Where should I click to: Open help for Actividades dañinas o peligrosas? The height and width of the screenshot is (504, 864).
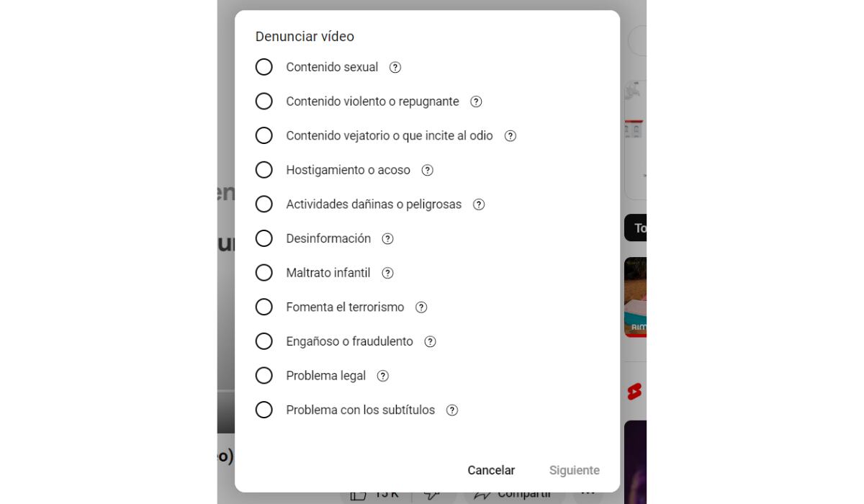479,204
